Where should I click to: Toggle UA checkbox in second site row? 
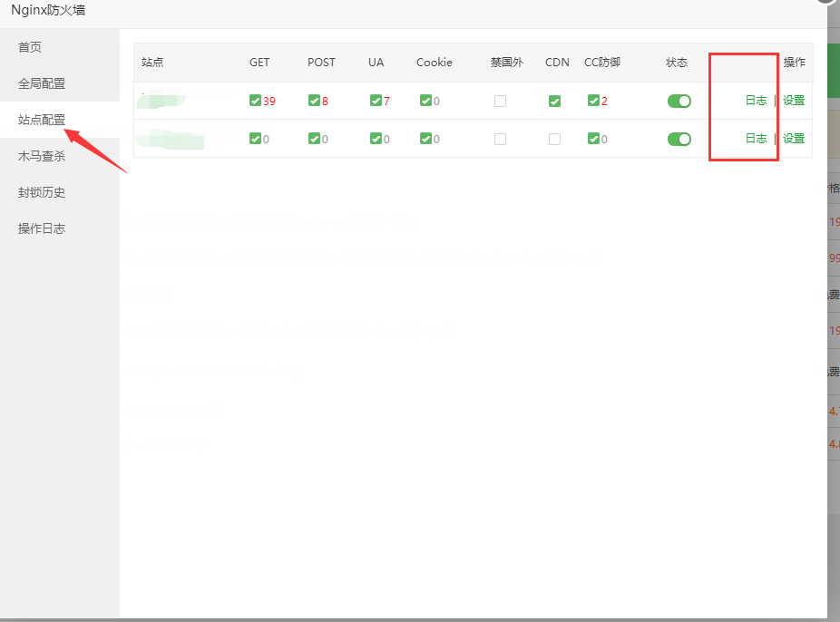click(376, 139)
